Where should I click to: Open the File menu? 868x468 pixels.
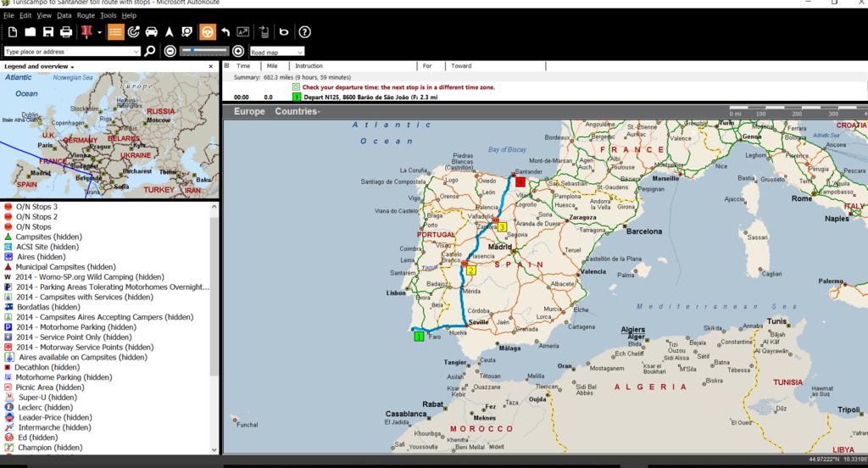coord(8,15)
